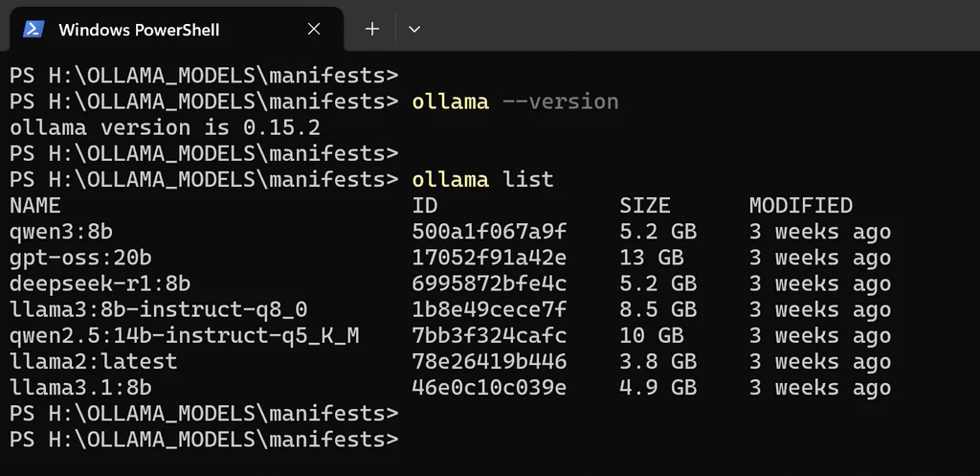The image size is (980, 476).
Task: Select the Windows PowerShell tab title
Action: [139, 30]
